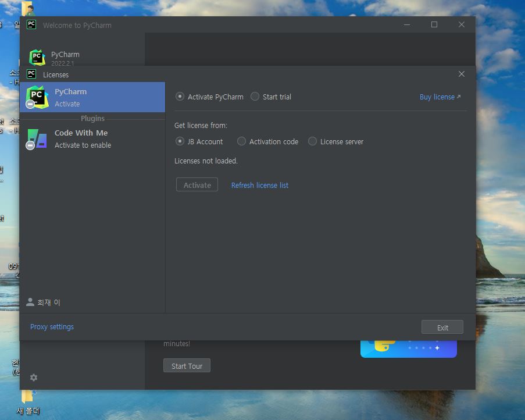Image resolution: width=525 pixels, height=420 pixels.
Task: Click the PyCharm product icon in license list
Action: coord(37,98)
